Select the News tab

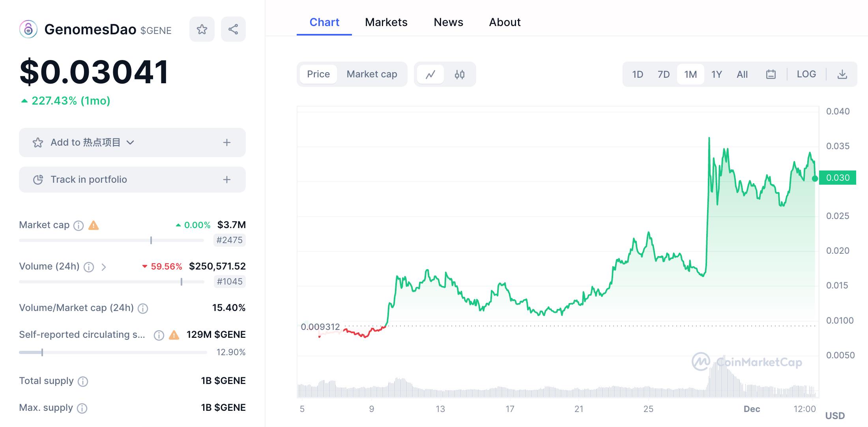[448, 22]
